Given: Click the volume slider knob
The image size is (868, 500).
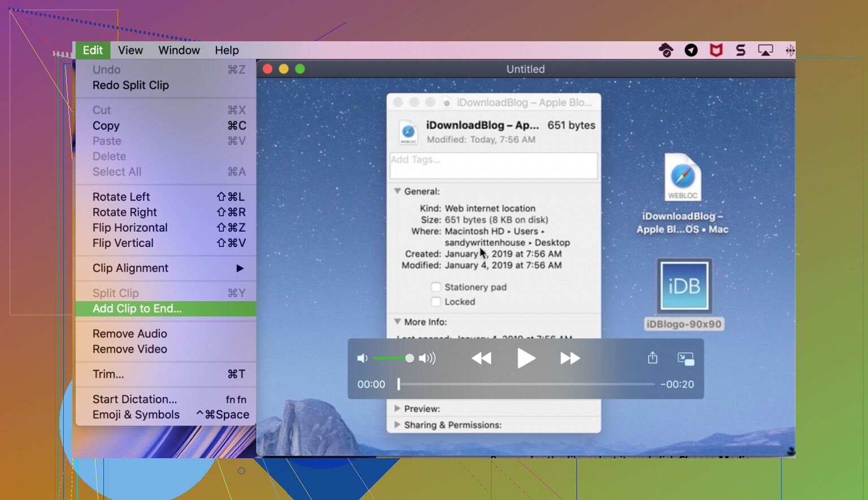Looking at the screenshot, I should point(410,358).
